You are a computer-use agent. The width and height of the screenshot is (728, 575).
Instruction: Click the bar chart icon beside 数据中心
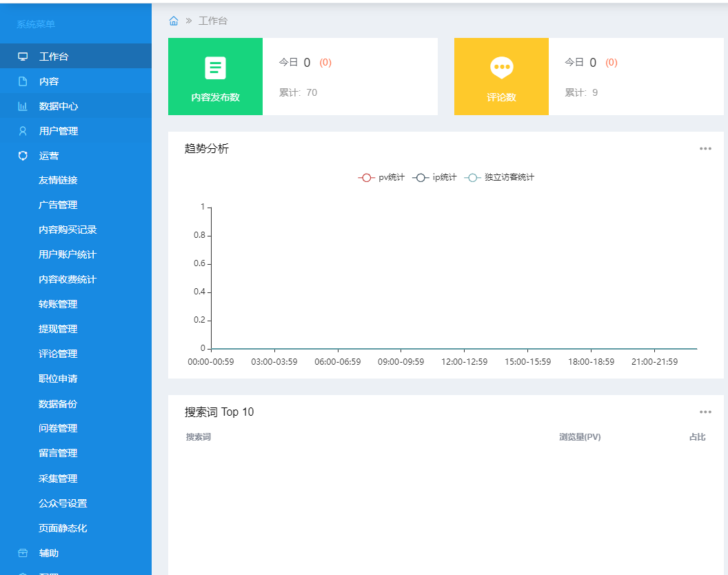[23, 106]
